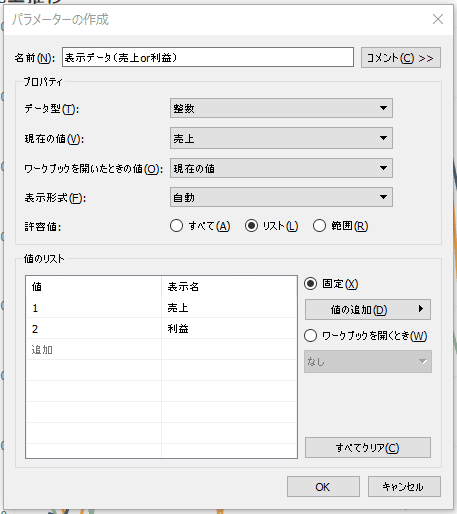Click the 売上 display name cell in the list
Screen dimensions: 457x514
[229, 308]
